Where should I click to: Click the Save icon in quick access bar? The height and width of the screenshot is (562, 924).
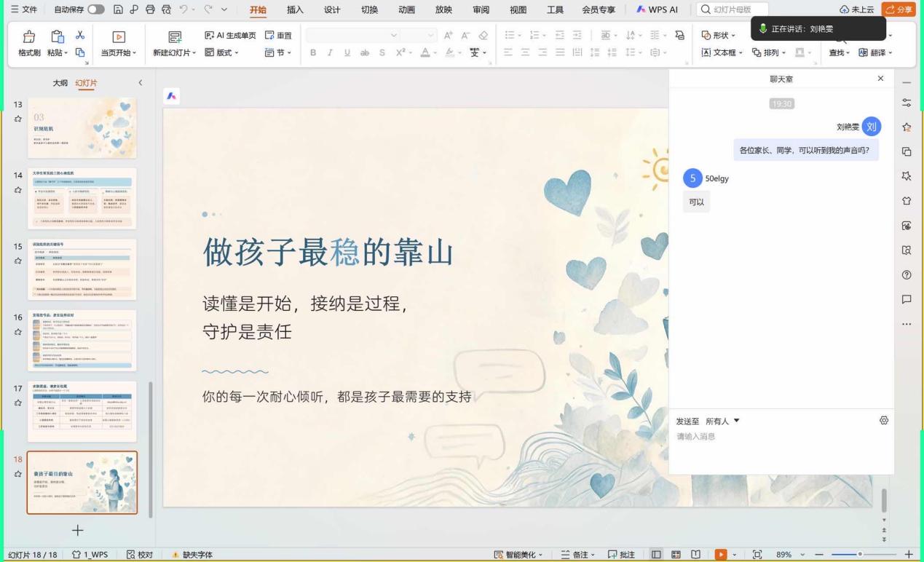click(118, 9)
